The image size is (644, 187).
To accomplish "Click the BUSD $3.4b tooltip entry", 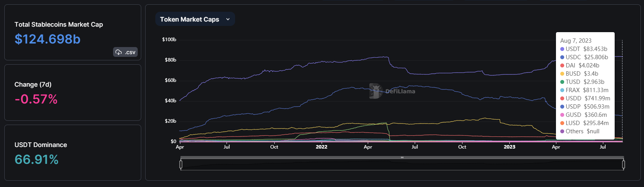I will [579, 74].
